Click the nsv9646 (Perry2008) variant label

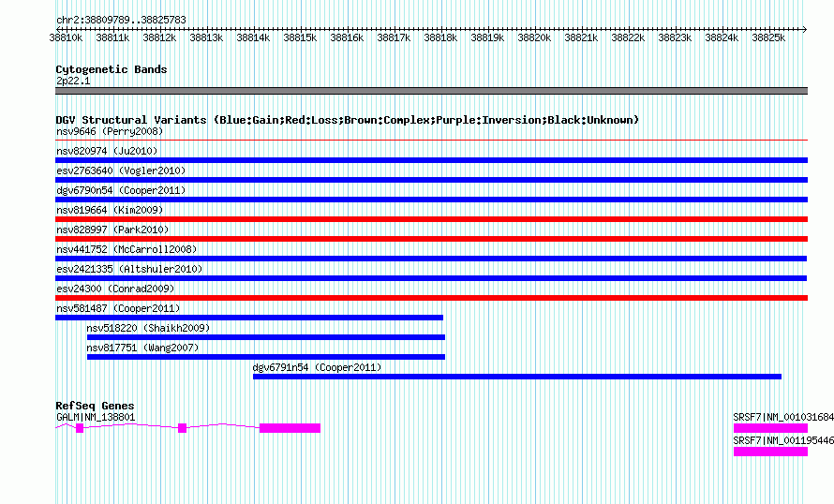coord(110,131)
